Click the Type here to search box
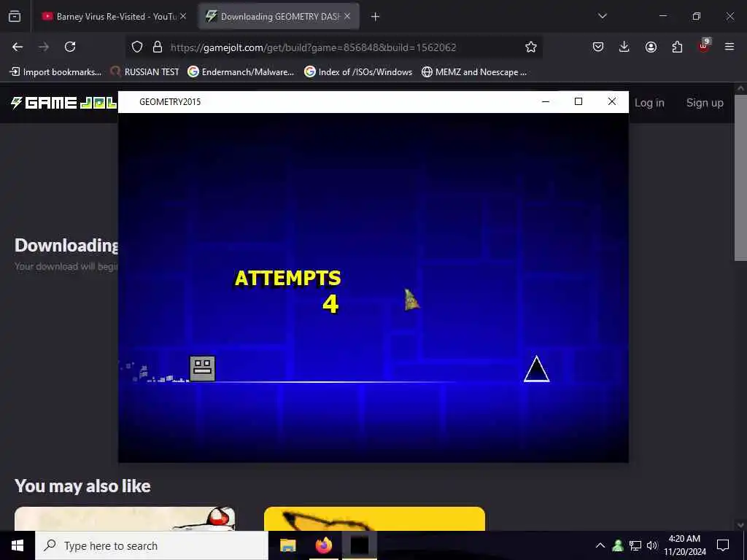Screen dimensions: 747x560 click(152, 545)
